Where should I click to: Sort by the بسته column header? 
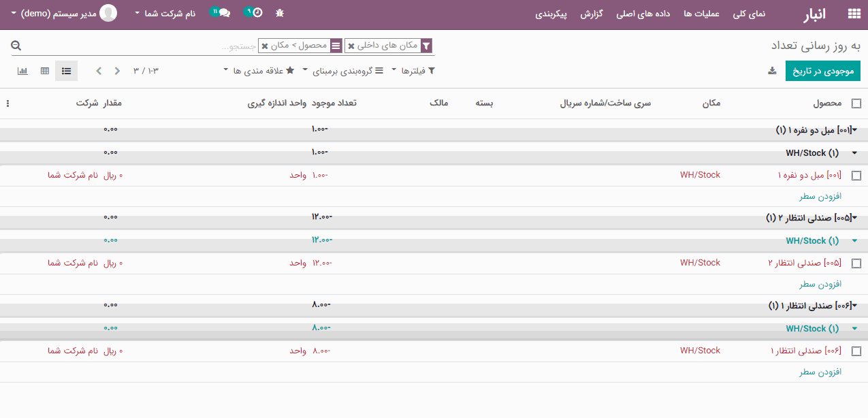click(484, 103)
